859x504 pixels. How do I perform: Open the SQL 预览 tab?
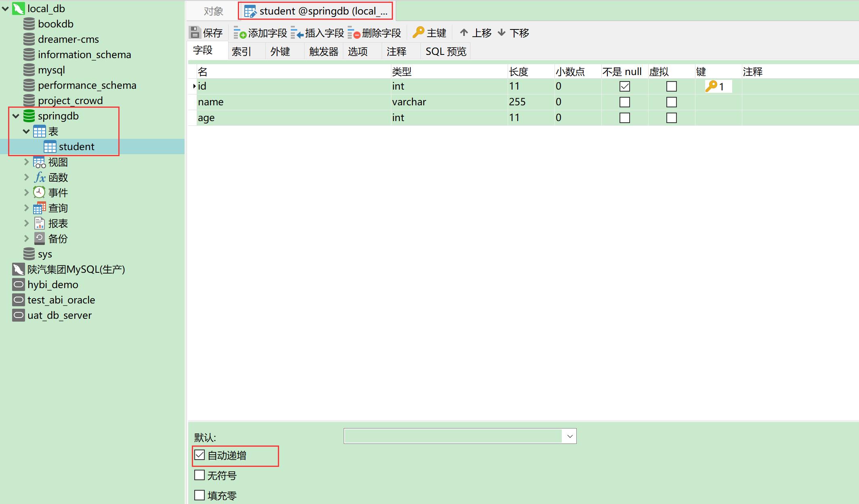tap(446, 52)
